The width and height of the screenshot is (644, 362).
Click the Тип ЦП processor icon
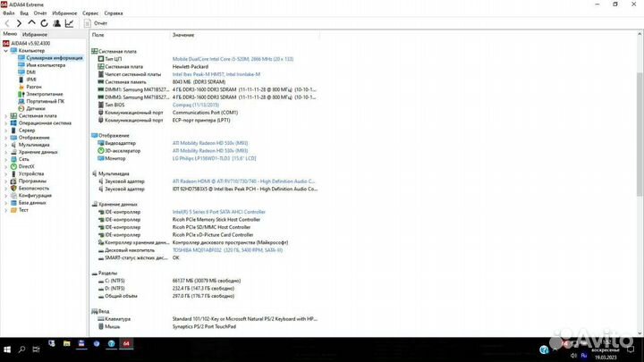click(x=100, y=59)
